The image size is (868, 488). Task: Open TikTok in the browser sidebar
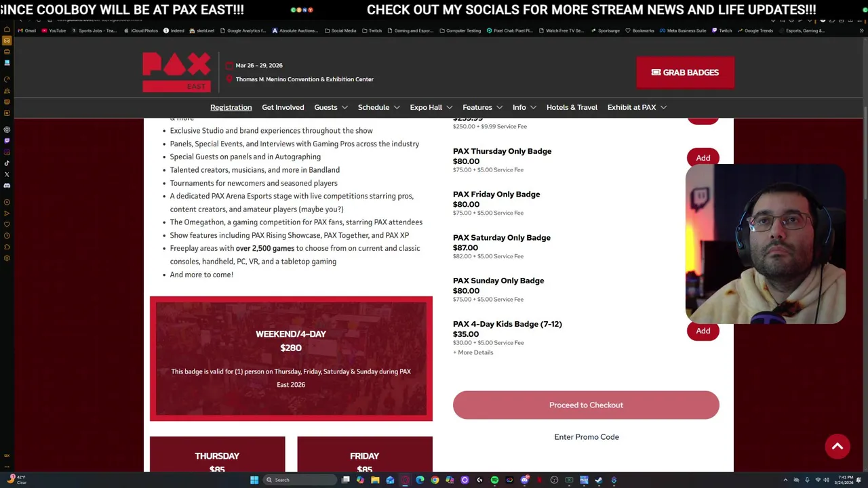tap(7, 163)
